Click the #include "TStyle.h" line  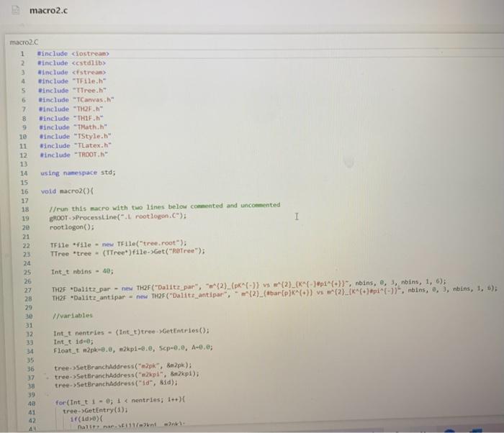tap(76, 137)
